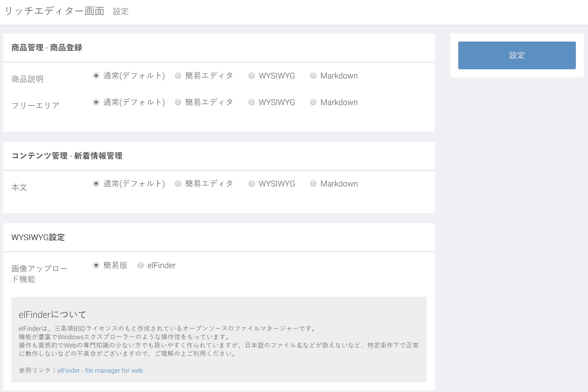588x392 pixels.
Task: Select 通常(デフォルト) for 商品説明
Action: [96, 76]
